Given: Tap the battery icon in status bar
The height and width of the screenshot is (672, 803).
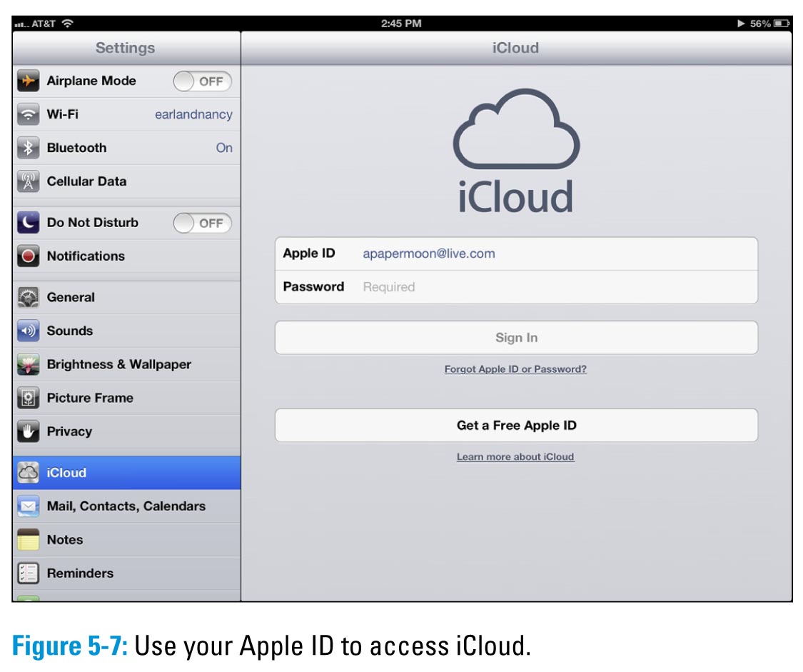Looking at the screenshot, I should (x=781, y=24).
